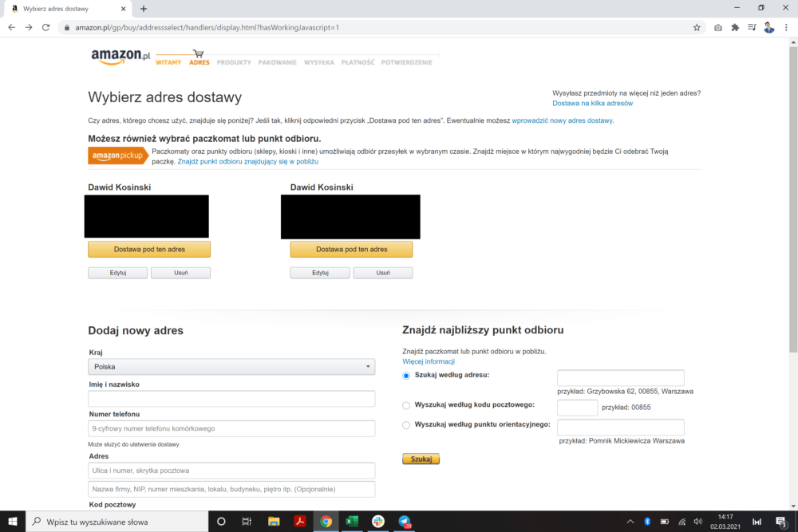Select Wyszukaj według punktu orientacyjnego option
798x532 pixels.
[406, 425]
